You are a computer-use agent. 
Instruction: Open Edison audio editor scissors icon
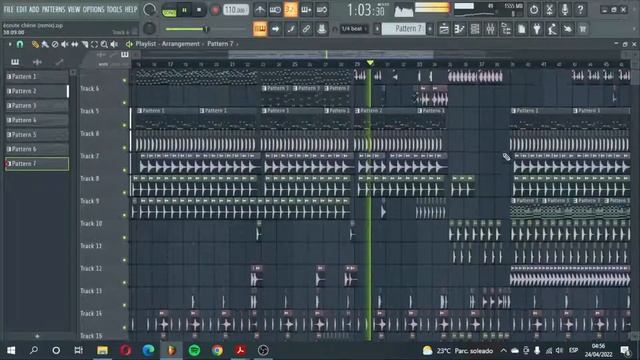click(549, 9)
